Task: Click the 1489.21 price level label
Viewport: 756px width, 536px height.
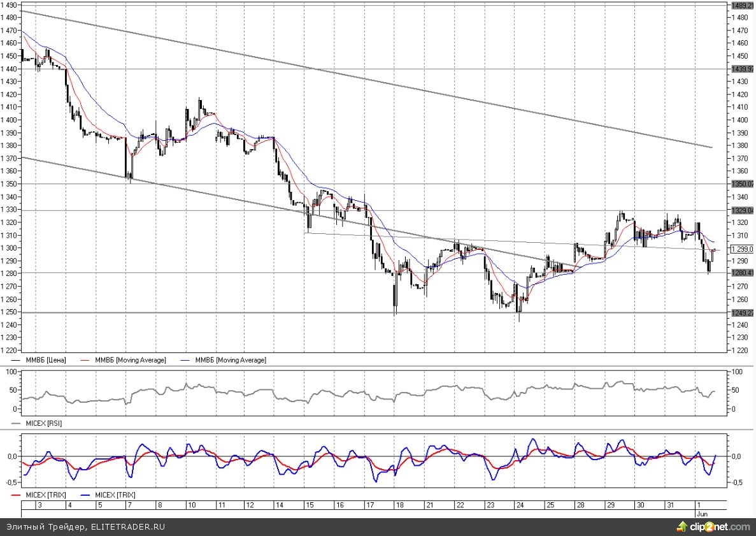Action: coord(742,5)
